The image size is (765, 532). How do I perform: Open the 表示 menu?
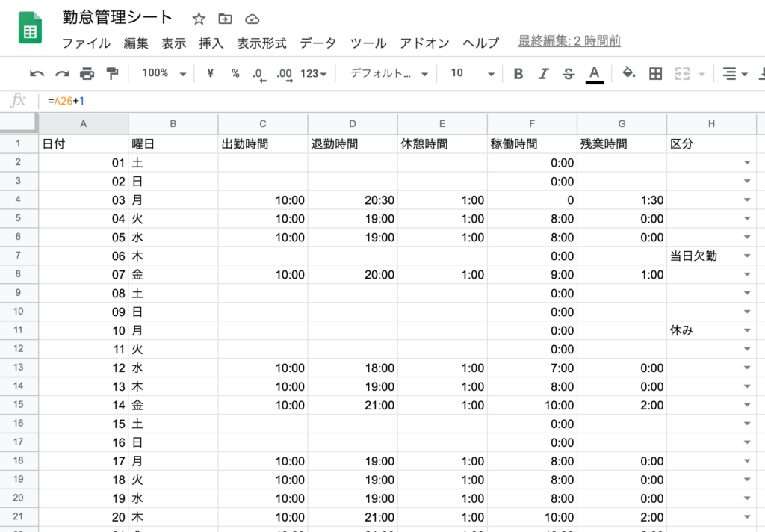click(173, 43)
